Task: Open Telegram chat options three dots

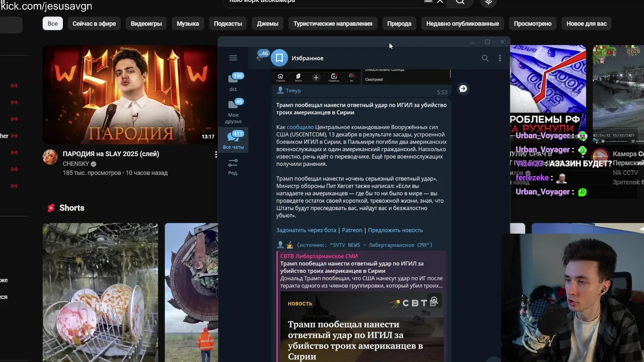Action: pyautogui.click(x=500, y=58)
